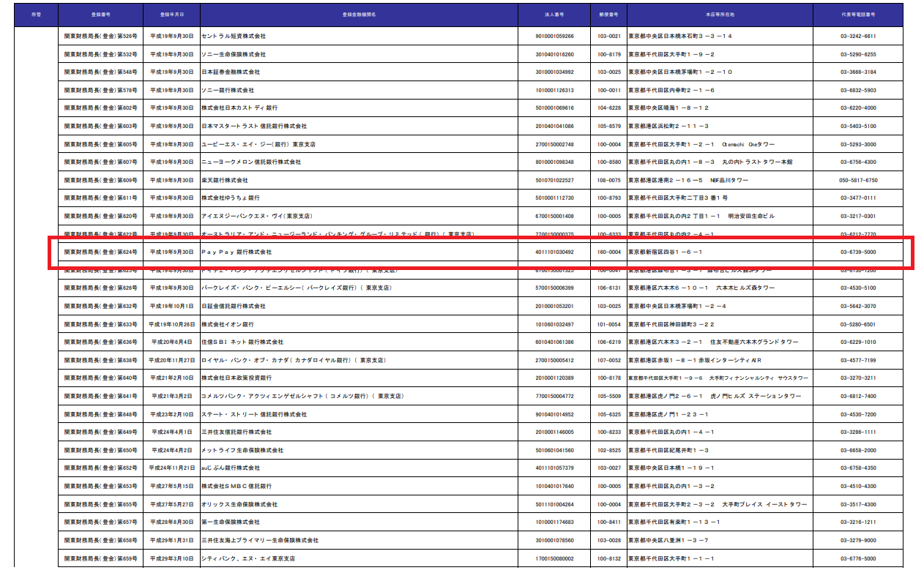Screen dimensions: 924x573
Task: Select the 本店等所在地 column header
Action: 718,15
